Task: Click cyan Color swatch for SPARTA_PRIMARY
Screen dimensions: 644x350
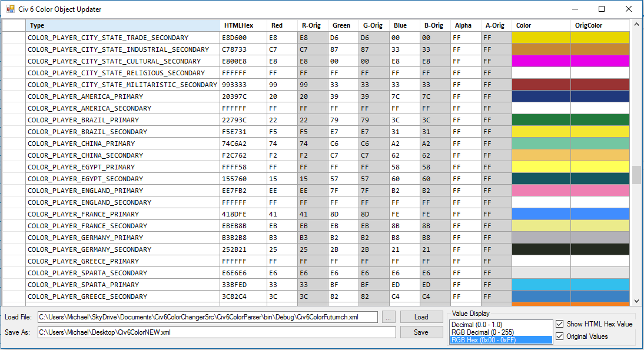Action: click(x=541, y=285)
